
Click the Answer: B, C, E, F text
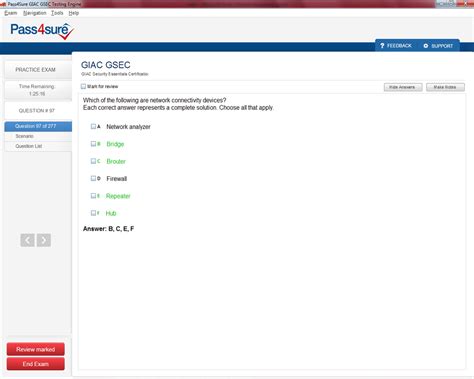coord(108,229)
